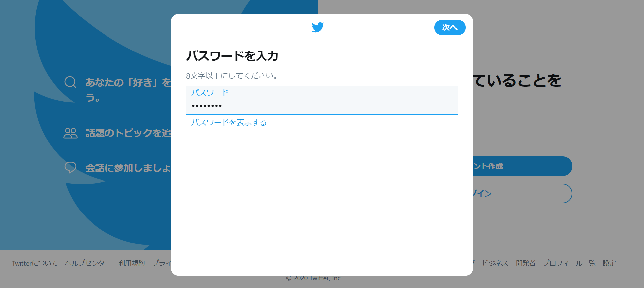Click the 会話に参加しましょ text on background page

[x=128, y=168]
